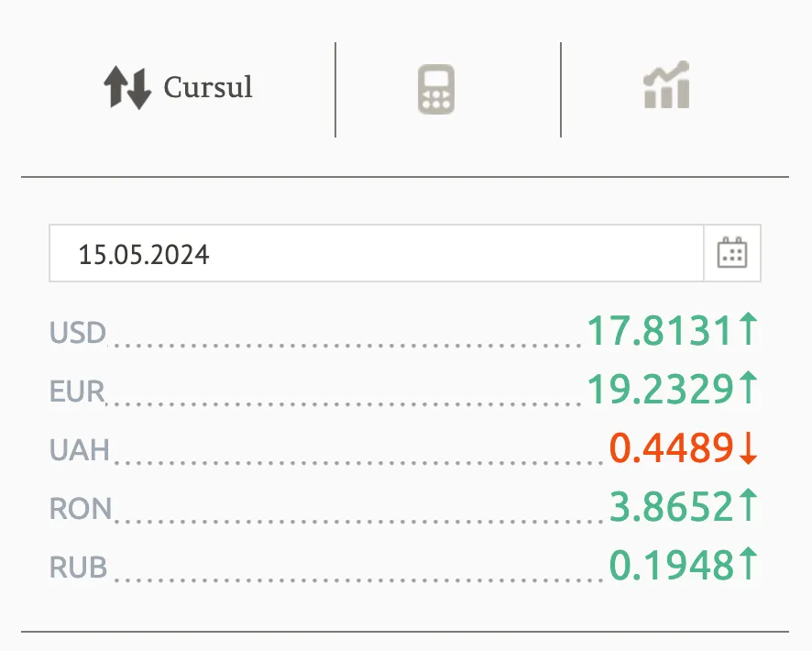The width and height of the screenshot is (812, 651).
Task: Click the UAH rate value 0.4489
Action: (x=672, y=447)
